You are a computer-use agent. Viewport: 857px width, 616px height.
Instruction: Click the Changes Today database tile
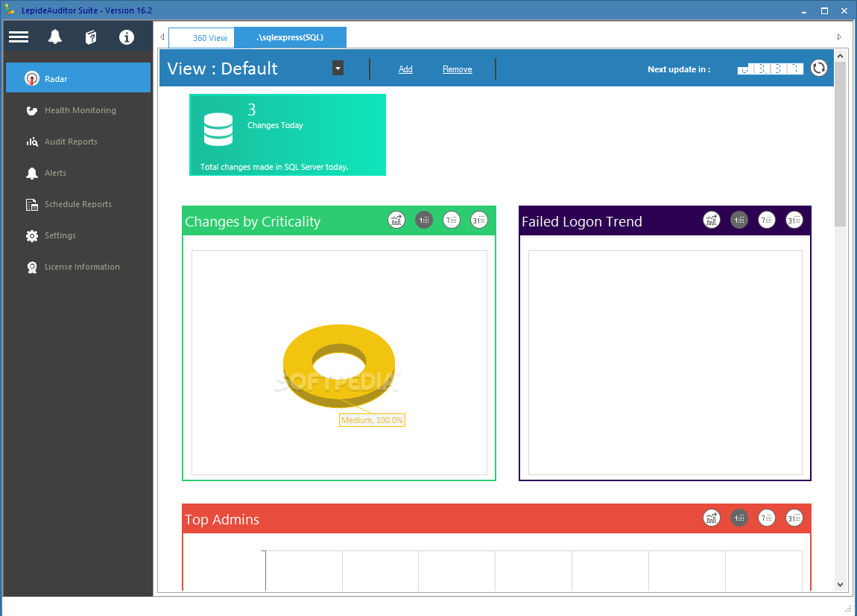pos(288,135)
